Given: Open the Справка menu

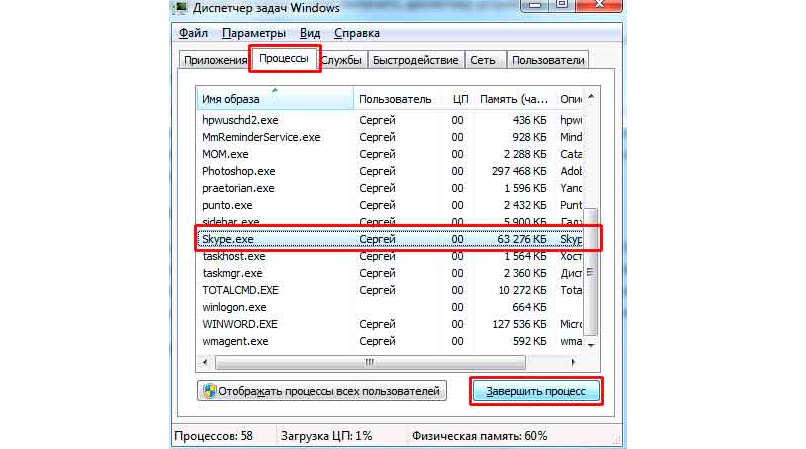Looking at the screenshot, I should (357, 33).
